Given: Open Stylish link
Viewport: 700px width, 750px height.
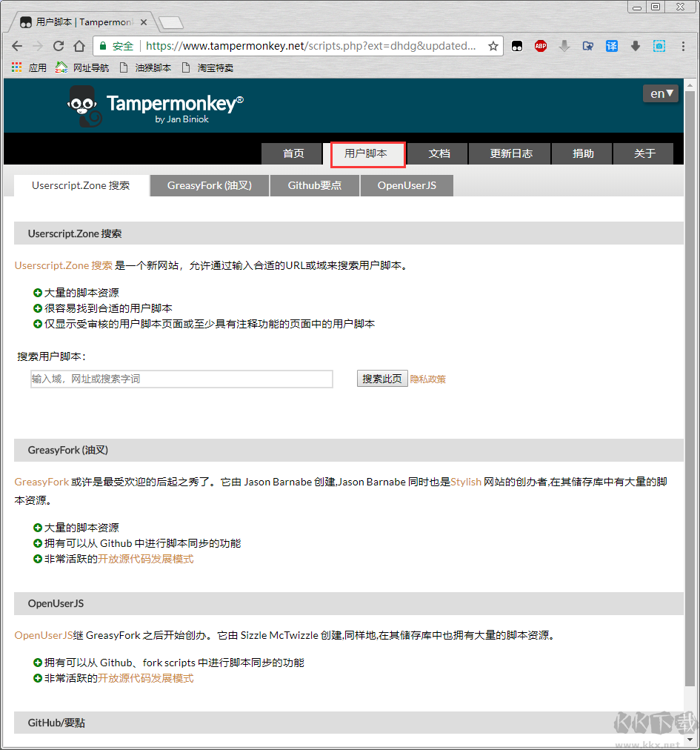Looking at the screenshot, I should (466, 482).
